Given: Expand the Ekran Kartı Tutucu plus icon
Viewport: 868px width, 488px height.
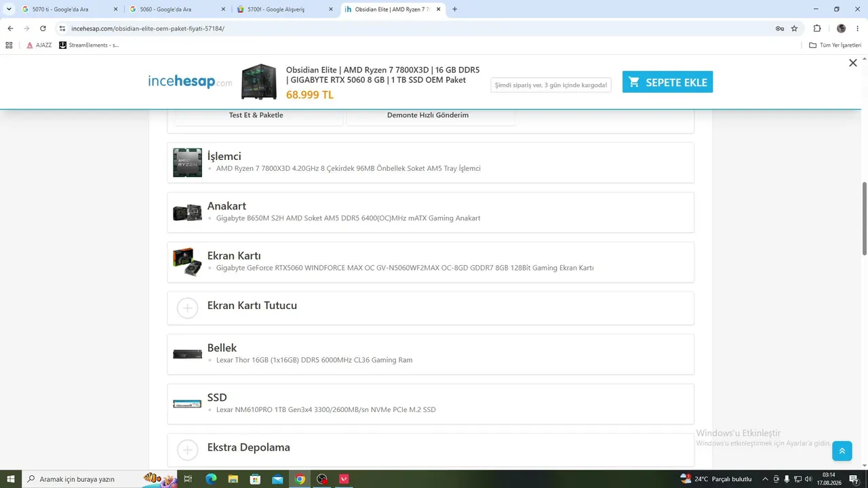Looking at the screenshot, I should pyautogui.click(x=187, y=308).
